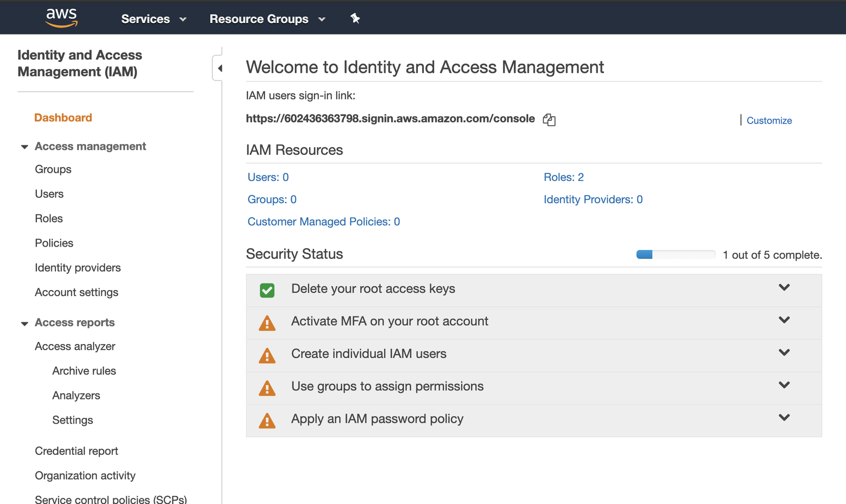
Task: Expand the Delete your root access keys chevron
Action: 784,288
